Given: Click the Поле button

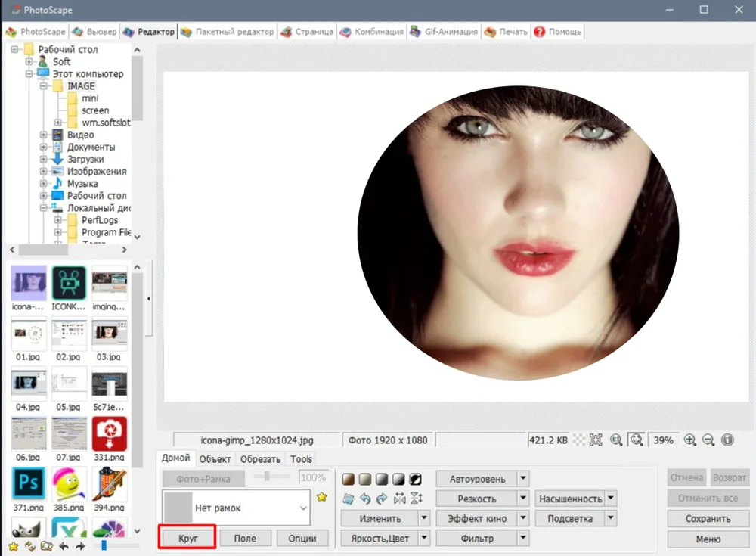Looking at the screenshot, I should coord(245,538).
